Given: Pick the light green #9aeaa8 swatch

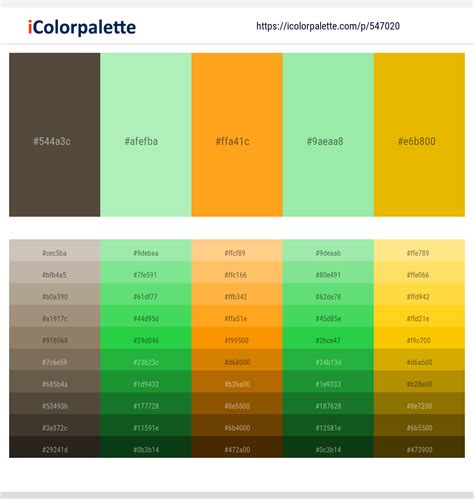Looking at the screenshot, I should tap(328, 135).
